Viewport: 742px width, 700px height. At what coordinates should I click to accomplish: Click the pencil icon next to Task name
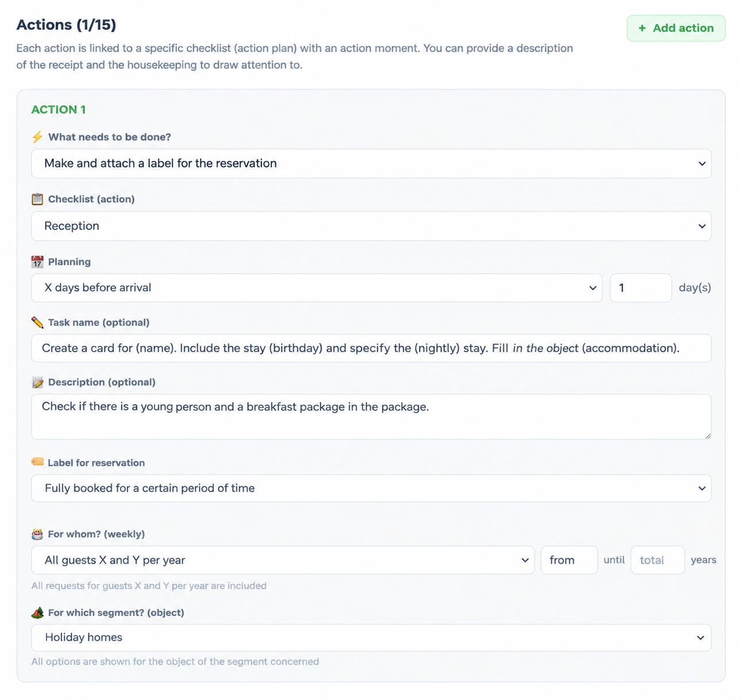point(37,322)
